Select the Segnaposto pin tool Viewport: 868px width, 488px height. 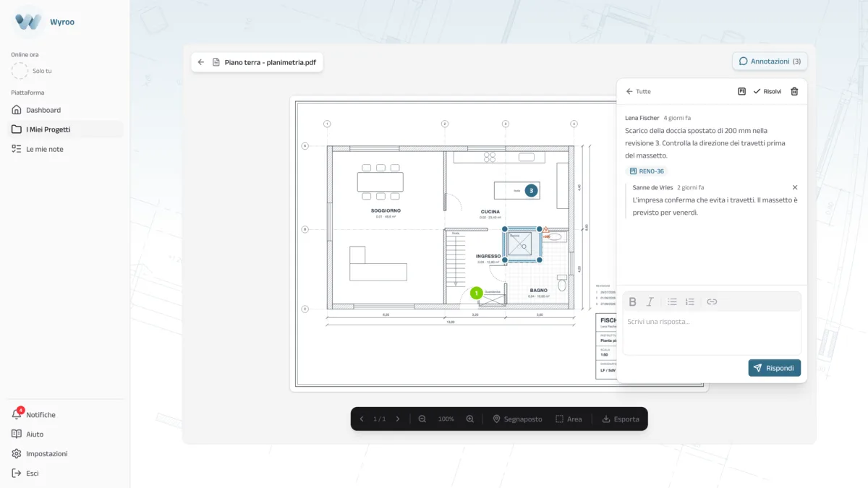[x=517, y=419]
